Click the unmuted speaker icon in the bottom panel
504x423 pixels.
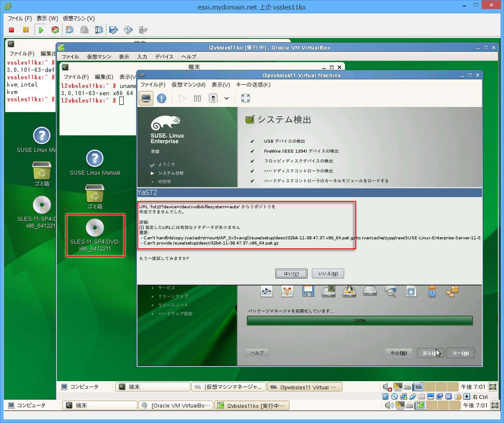[389, 405]
